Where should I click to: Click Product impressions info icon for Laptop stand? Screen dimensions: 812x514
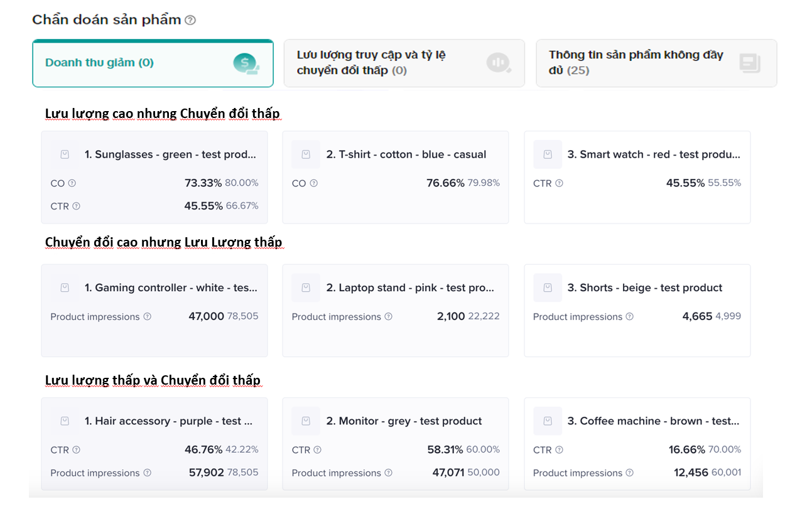coord(388,317)
